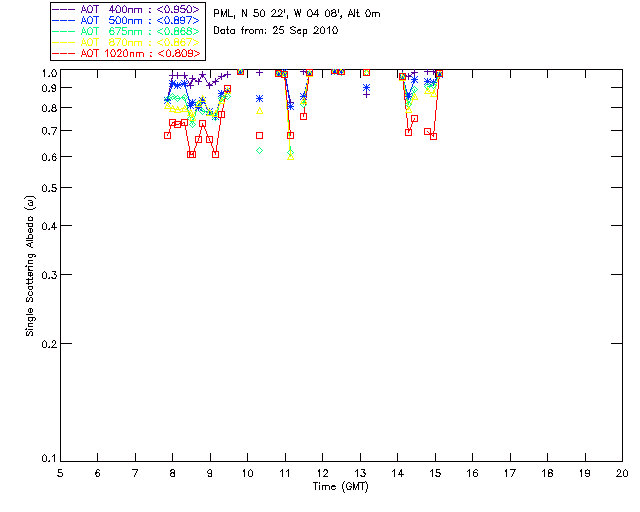
Task: Click the x-axis tick label '12'
Action: pos(322,473)
